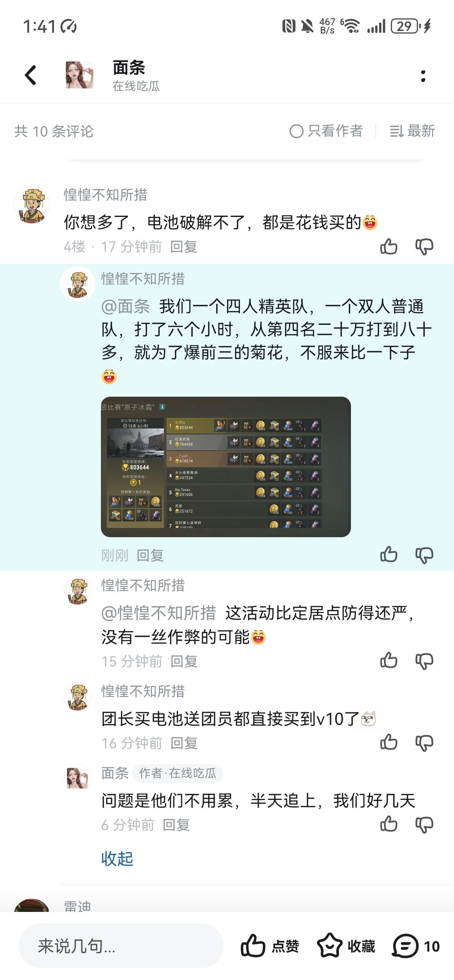The image size is (454, 980).
Task: Like the 4楼 comment about 电池破解不了
Action: 388,246
